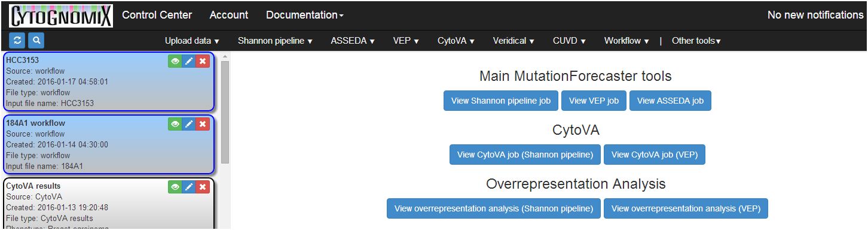Click View Shannon pipeline job button

pos(501,101)
